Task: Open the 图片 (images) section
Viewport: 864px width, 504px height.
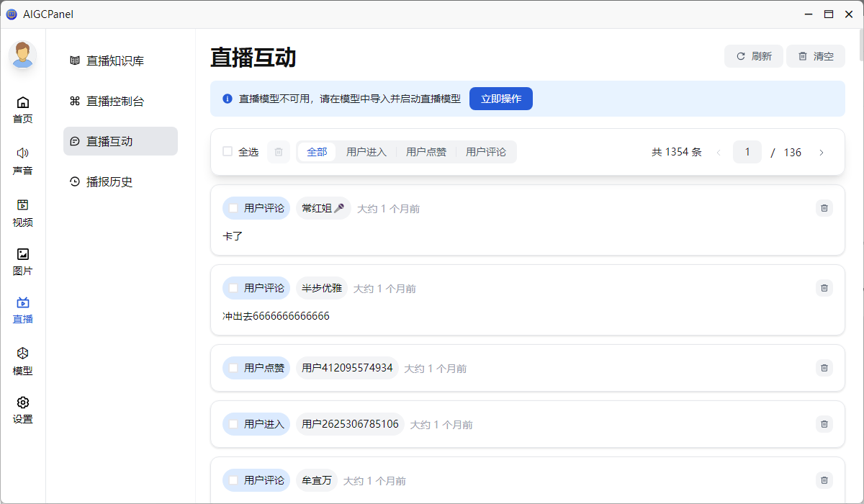Action: (23, 261)
